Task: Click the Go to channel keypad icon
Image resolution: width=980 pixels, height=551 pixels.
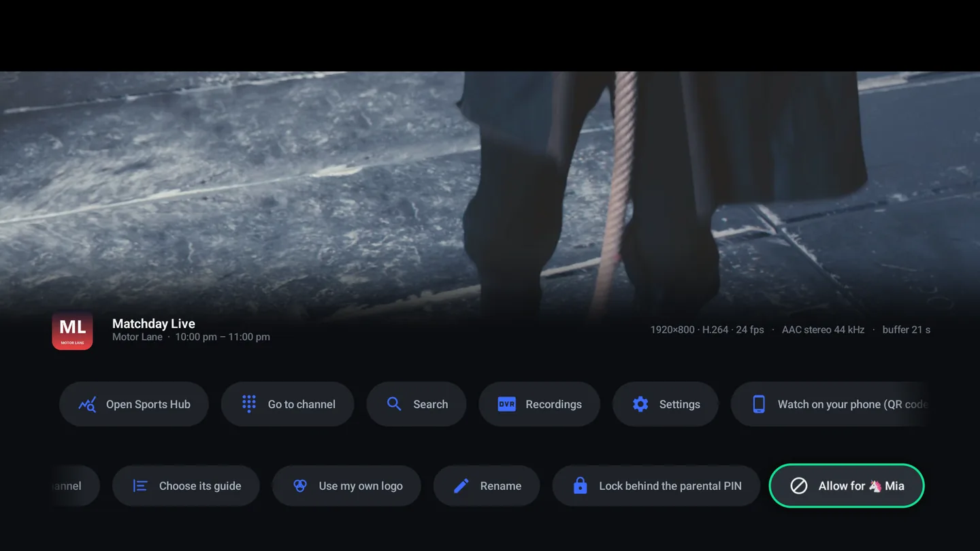Action: (x=249, y=404)
